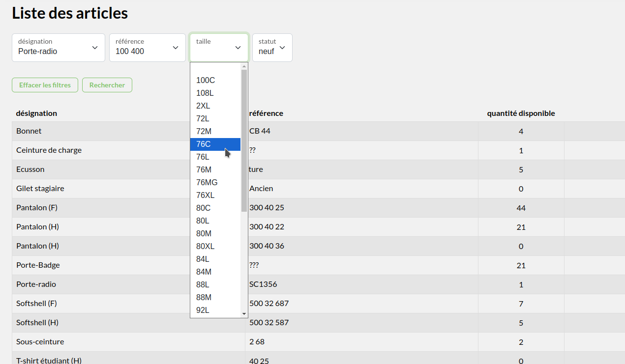Click the Effacer les filtres button
Screen dimensions: 625x364
[45, 85]
